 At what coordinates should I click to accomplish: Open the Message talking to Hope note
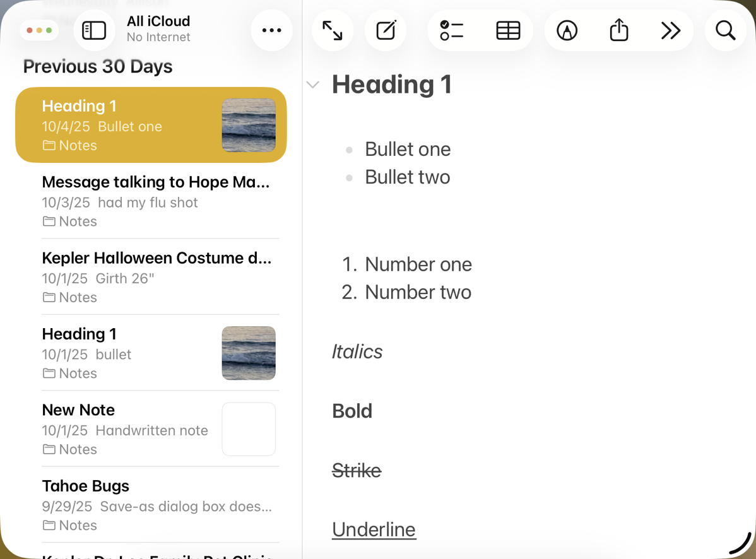(x=155, y=182)
